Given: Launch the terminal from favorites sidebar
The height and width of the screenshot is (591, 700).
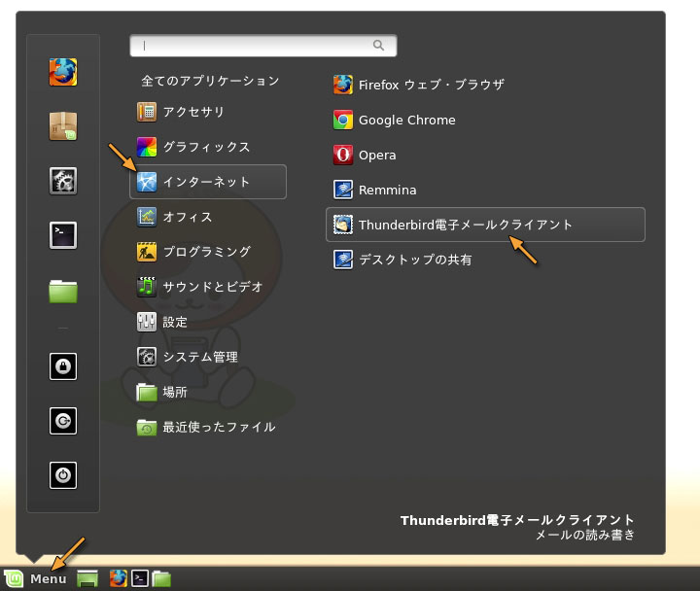Looking at the screenshot, I should tap(63, 234).
